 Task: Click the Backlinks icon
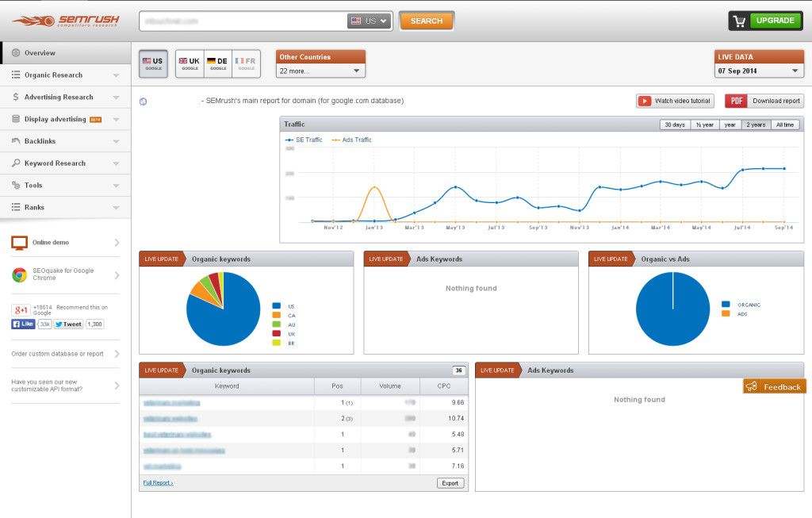click(16, 141)
